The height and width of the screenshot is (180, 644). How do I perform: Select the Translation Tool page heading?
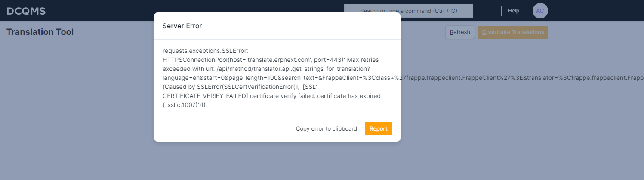point(40,32)
